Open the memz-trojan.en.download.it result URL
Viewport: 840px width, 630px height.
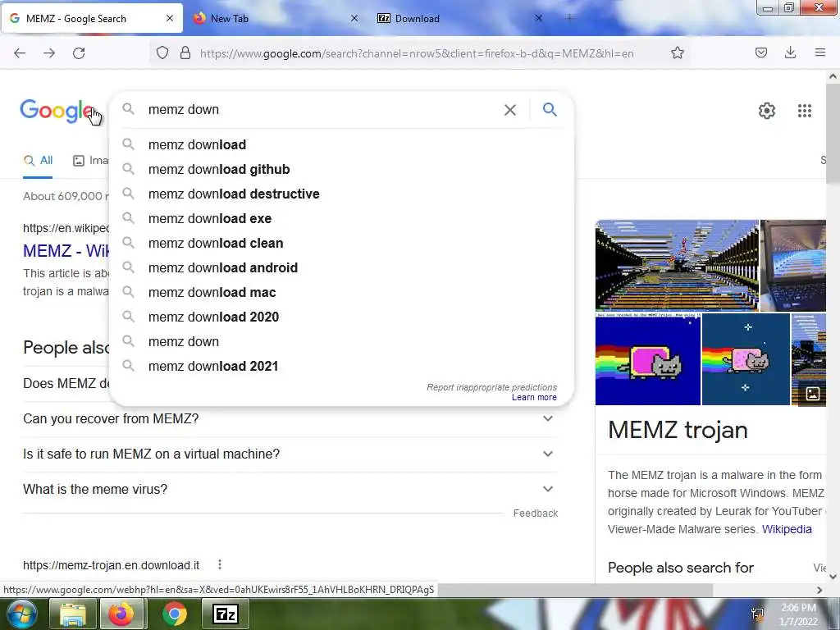(111, 565)
